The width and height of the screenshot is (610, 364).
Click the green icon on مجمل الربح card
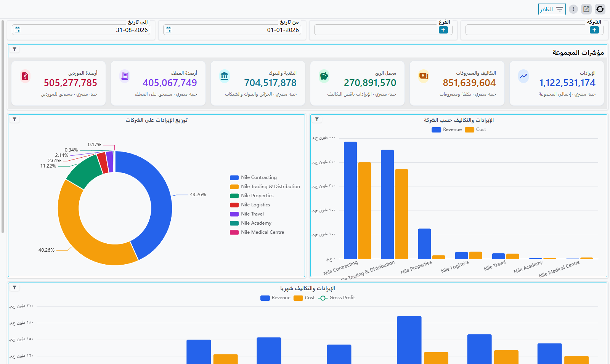tap(324, 76)
